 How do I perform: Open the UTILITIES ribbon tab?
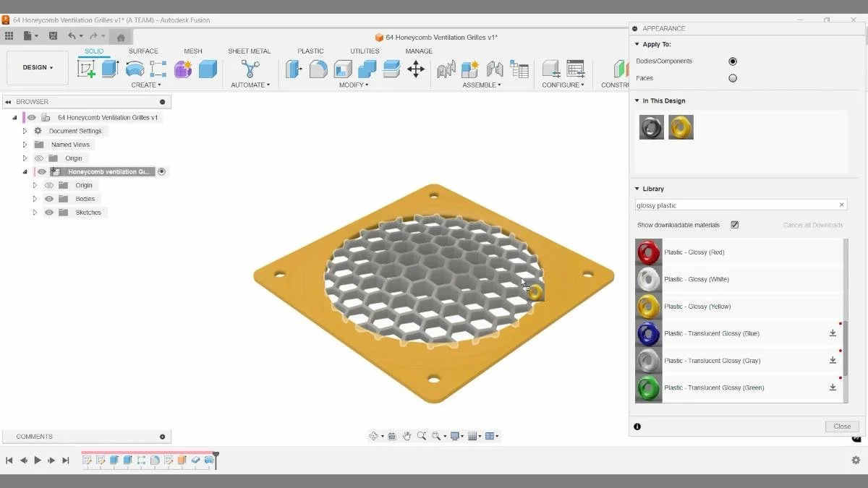point(364,51)
